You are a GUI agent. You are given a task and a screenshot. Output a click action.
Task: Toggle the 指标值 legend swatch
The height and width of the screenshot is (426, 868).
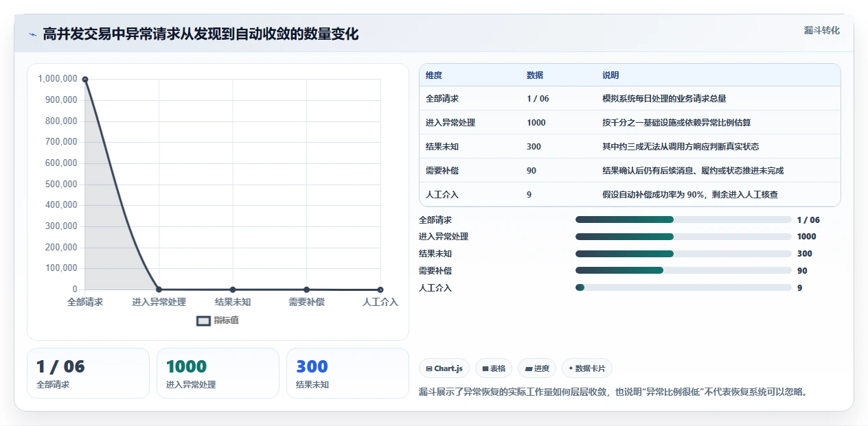pos(203,320)
